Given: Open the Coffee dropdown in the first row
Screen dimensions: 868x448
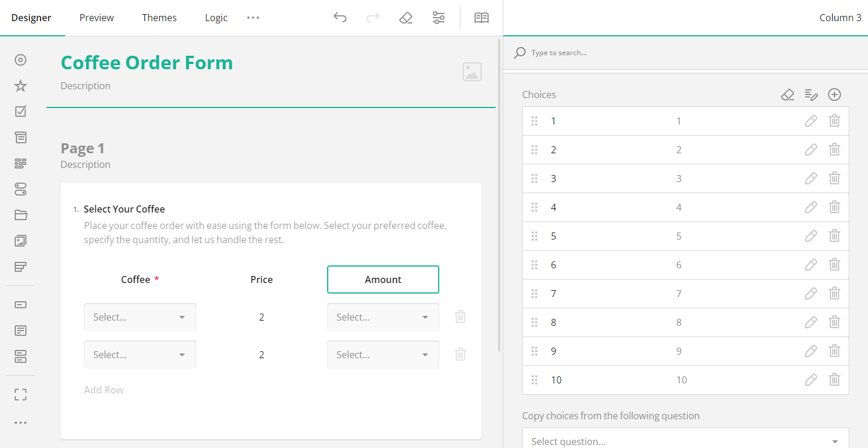Looking at the screenshot, I should 140,316.
